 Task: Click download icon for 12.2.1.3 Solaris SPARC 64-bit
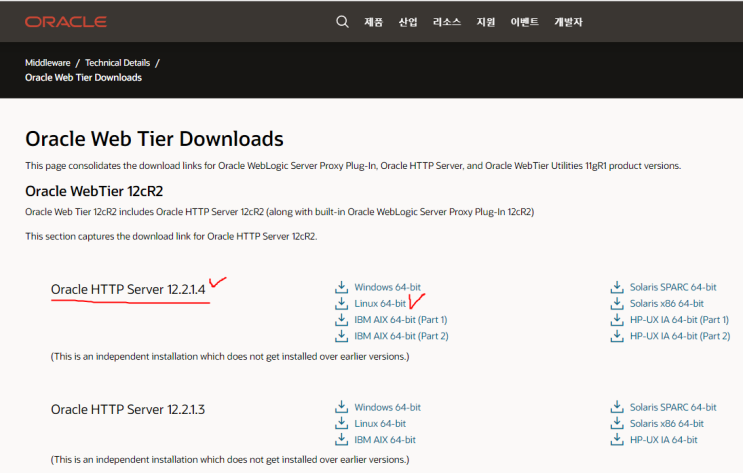coord(617,407)
